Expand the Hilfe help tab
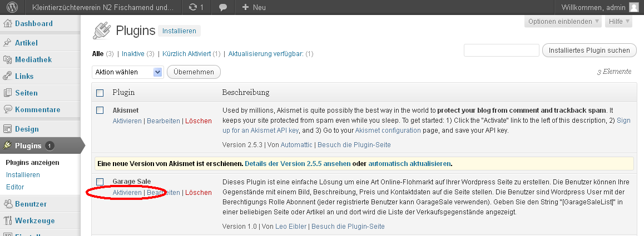The image size is (644, 236). [x=619, y=21]
